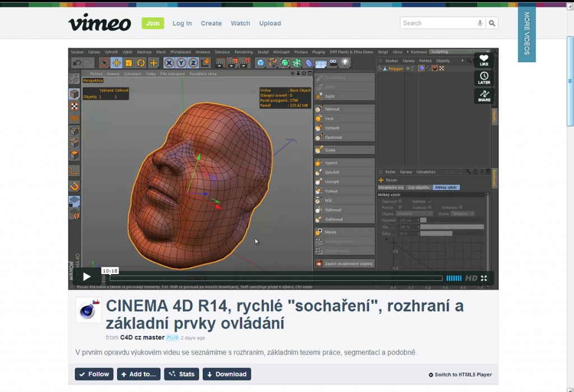Viewport: 574px width, 392px height.
Task: Click the Floor grid icon in the toolbar
Action: (x=321, y=64)
